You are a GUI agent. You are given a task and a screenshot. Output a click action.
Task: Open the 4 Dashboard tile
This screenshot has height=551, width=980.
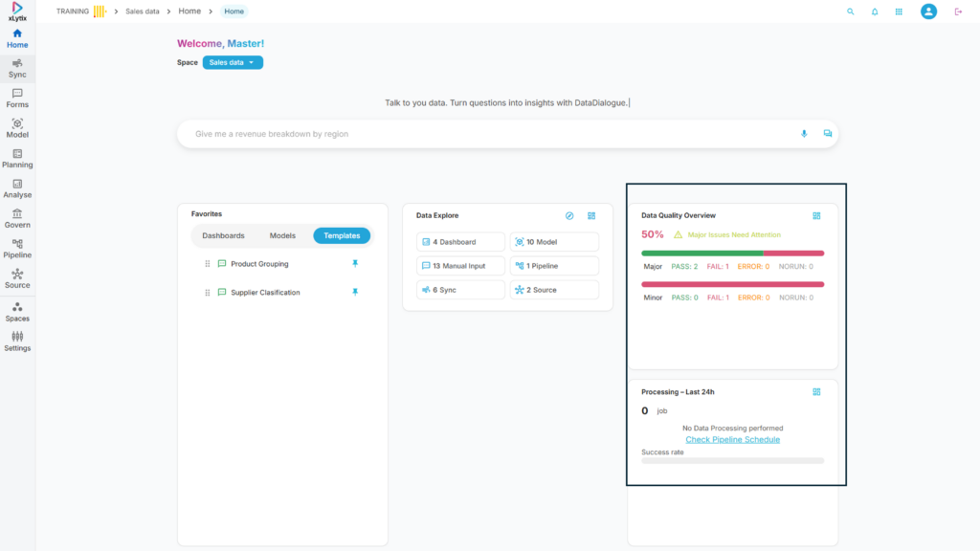pos(460,242)
